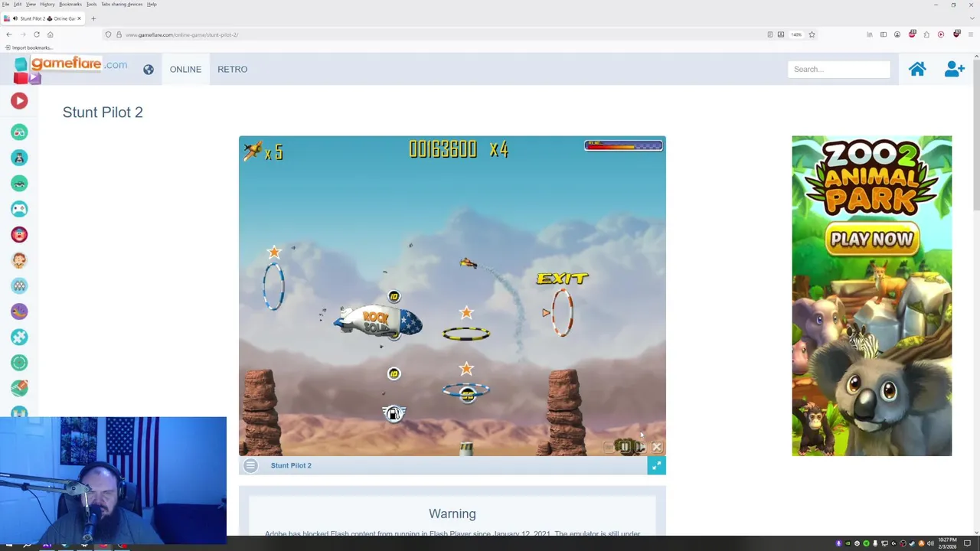Open the monkey face category icon in sidebar
980x551 pixels.
(x=19, y=260)
